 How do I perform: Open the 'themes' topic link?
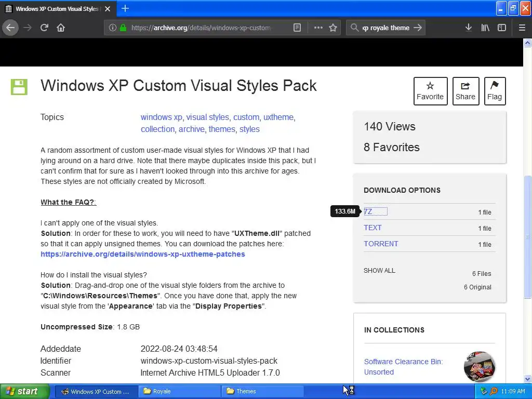point(222,129)
